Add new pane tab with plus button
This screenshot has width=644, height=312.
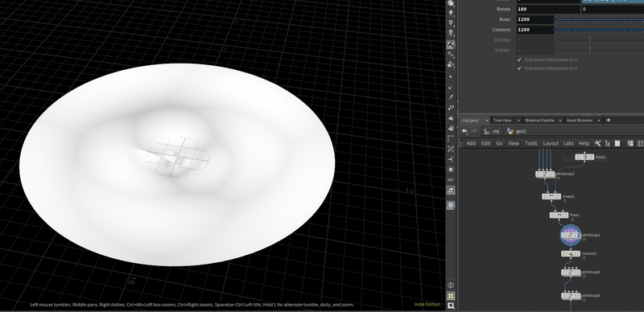coord(609,121)
